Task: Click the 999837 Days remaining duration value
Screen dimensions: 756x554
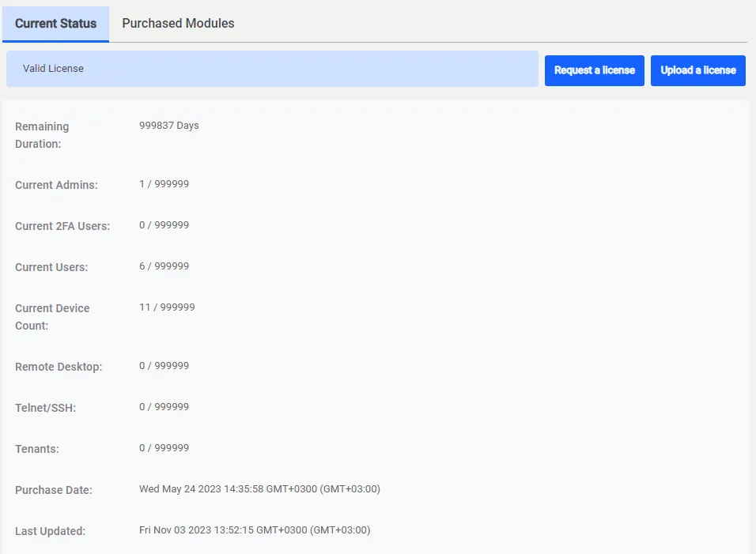Action: tap(168, 125)
